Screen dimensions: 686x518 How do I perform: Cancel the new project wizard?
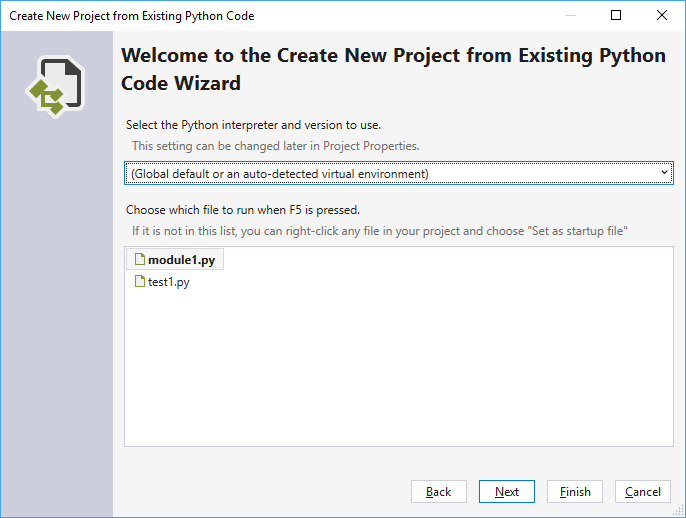pos(643,492)
